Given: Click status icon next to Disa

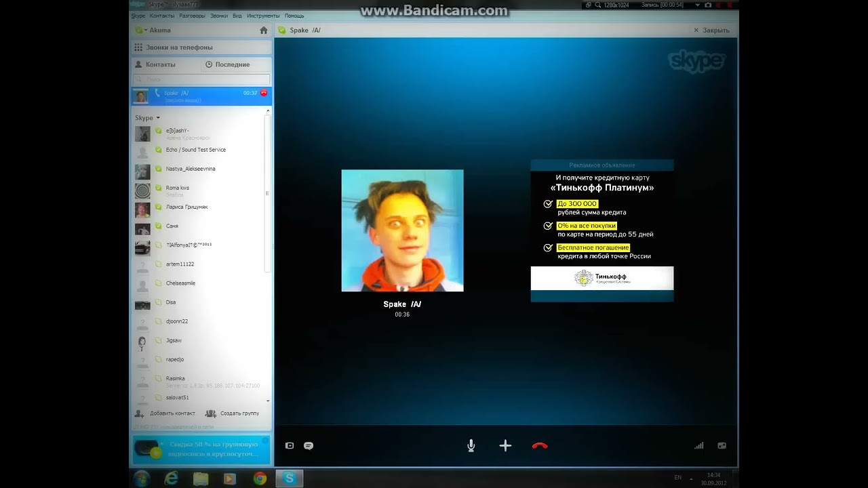Looking at the screenshot, I should point(159,302).
